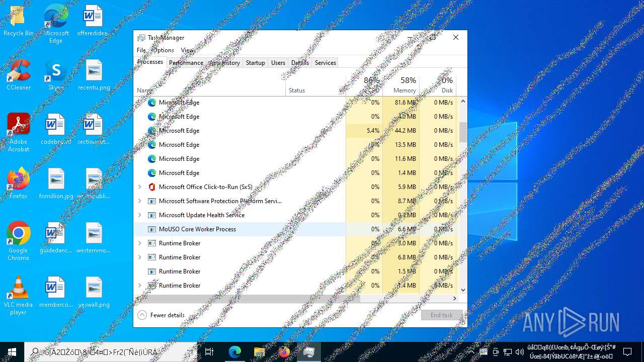The height and width of the screenshot is (362, 644).
Task: Switch to the Services tab
Action: point(326,63)
